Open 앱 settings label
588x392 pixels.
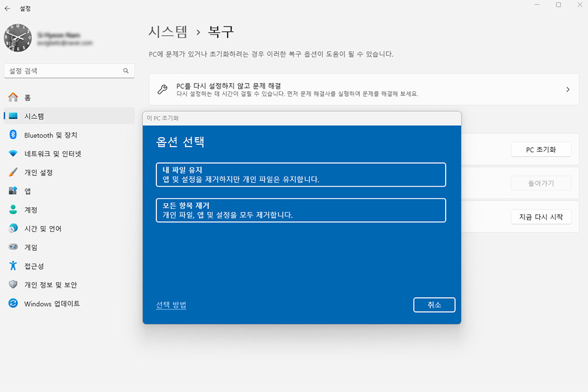coord(28,191)
